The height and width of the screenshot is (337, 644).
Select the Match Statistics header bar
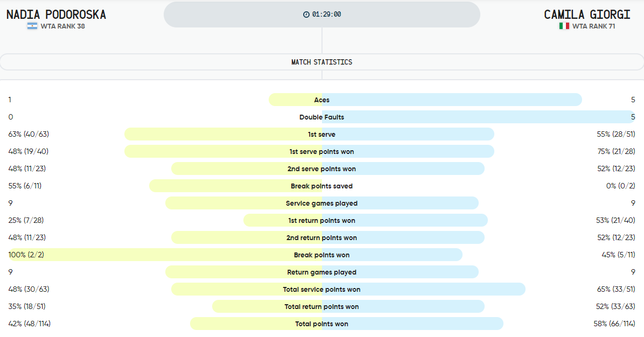(322, 62)
